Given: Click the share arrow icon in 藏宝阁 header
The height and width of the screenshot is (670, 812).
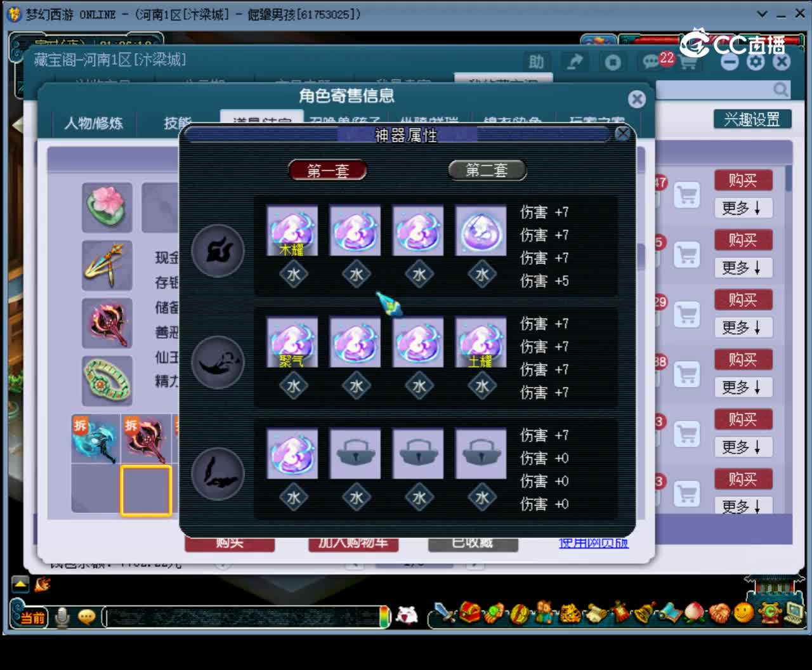Looking at the screenshot, I should click(575, 62).
